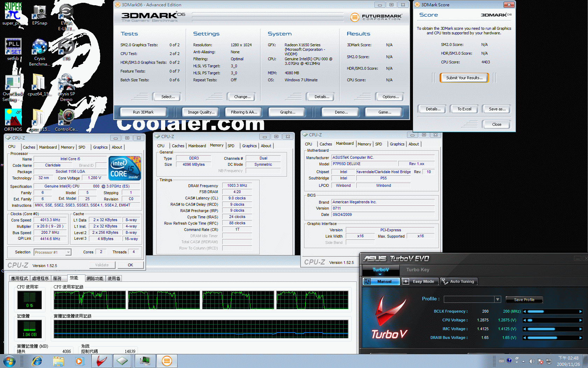The image size is (588, 368).
Task: Open Windows Media Player taskbar icon
Action: point(79,361)
